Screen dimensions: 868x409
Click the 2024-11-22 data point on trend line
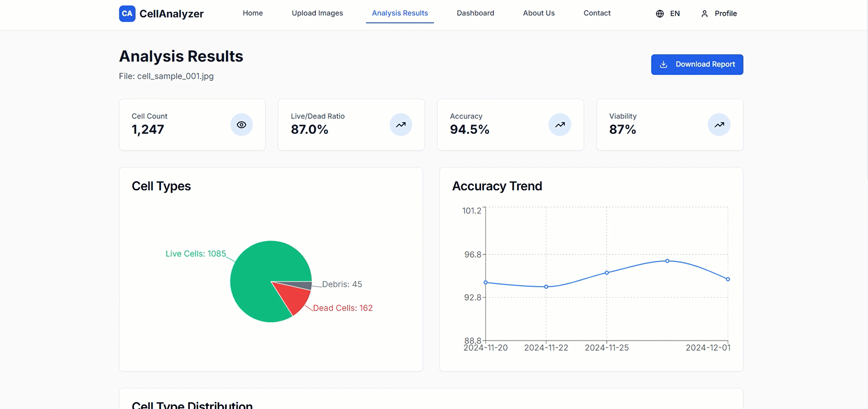tap(546, 287)
